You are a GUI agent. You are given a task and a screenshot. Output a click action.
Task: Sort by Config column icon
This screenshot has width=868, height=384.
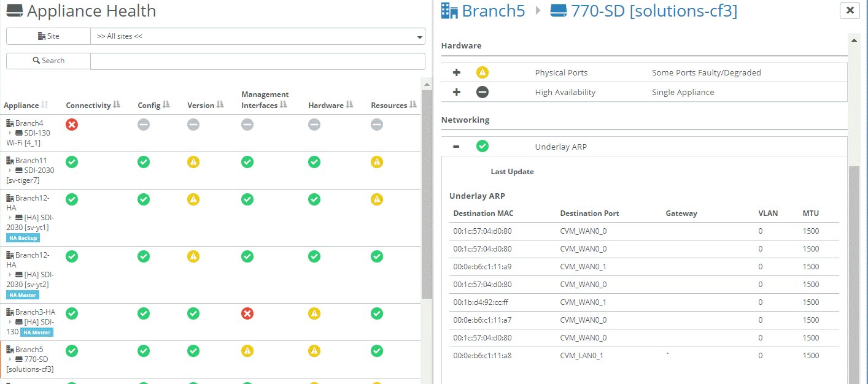coord(166,105)
